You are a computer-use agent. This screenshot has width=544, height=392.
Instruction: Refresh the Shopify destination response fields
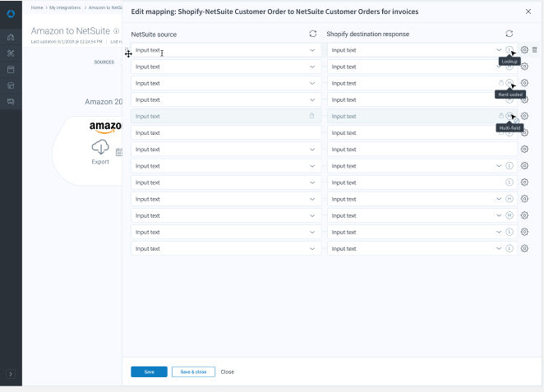coord(509,34)
